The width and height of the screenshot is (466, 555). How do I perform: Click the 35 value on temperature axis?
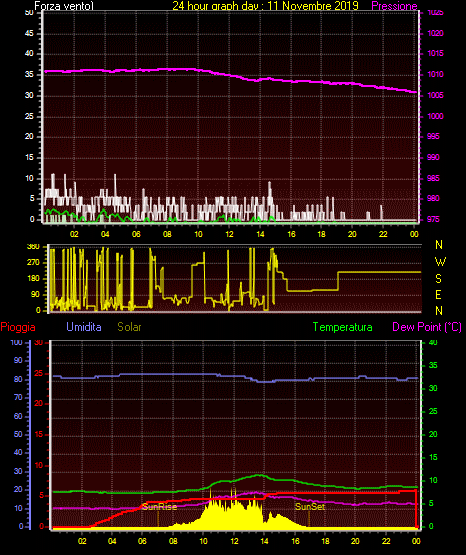[x=433, y=365]
